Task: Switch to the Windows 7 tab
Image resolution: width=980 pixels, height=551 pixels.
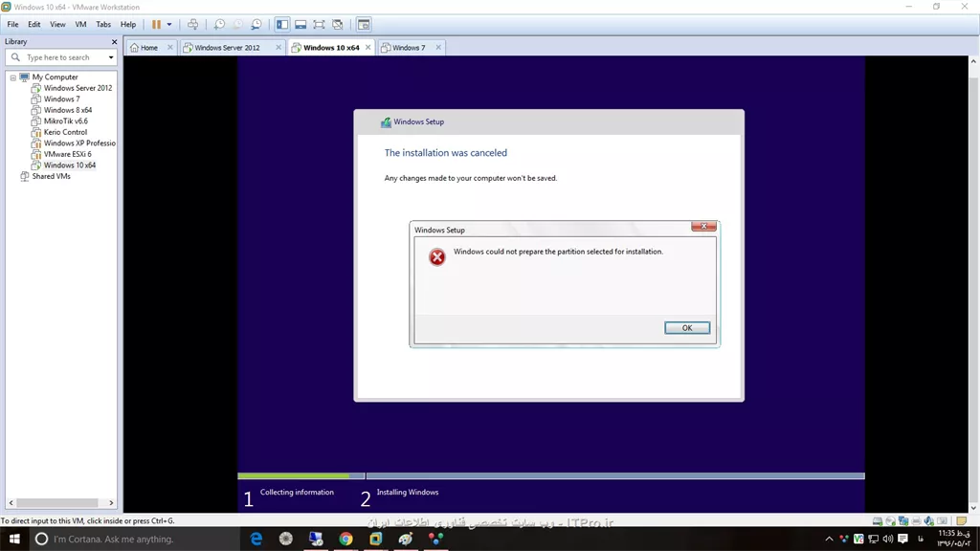Action: point(409,48)
